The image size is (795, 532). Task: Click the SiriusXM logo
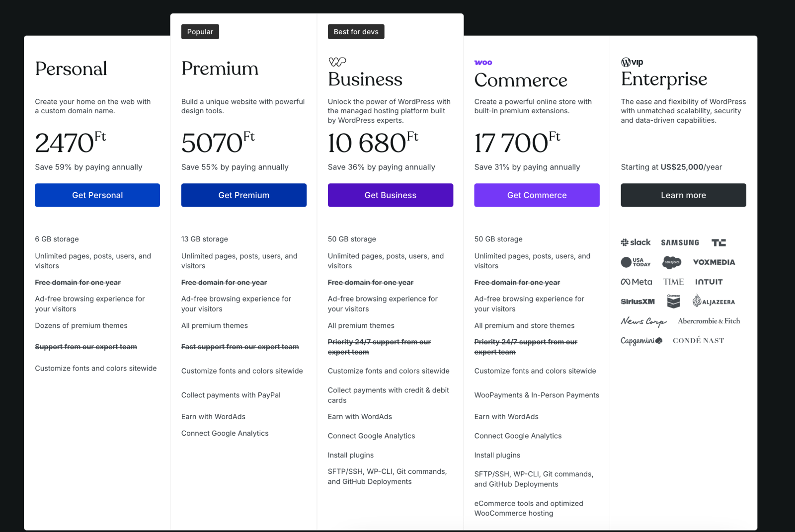pyautogui.click(x=637, y=302)
